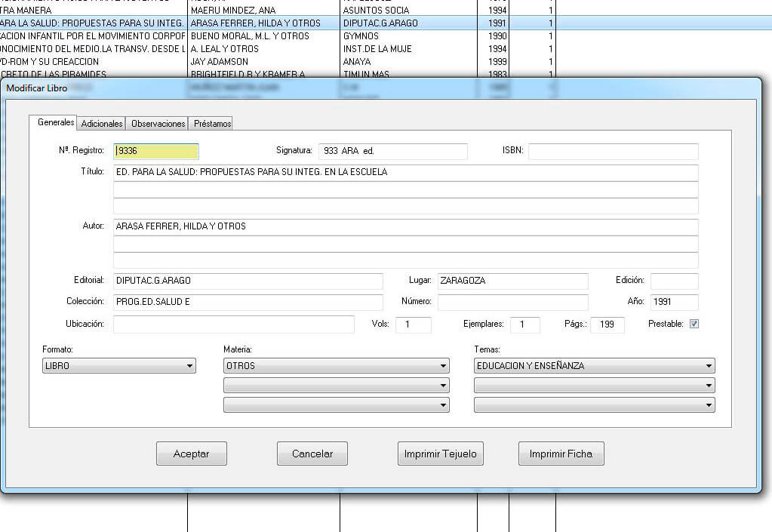Viewport: 772px width, 532px height.
Task: Click the Signatura field with 933 ARA
Action: (392, 152)
